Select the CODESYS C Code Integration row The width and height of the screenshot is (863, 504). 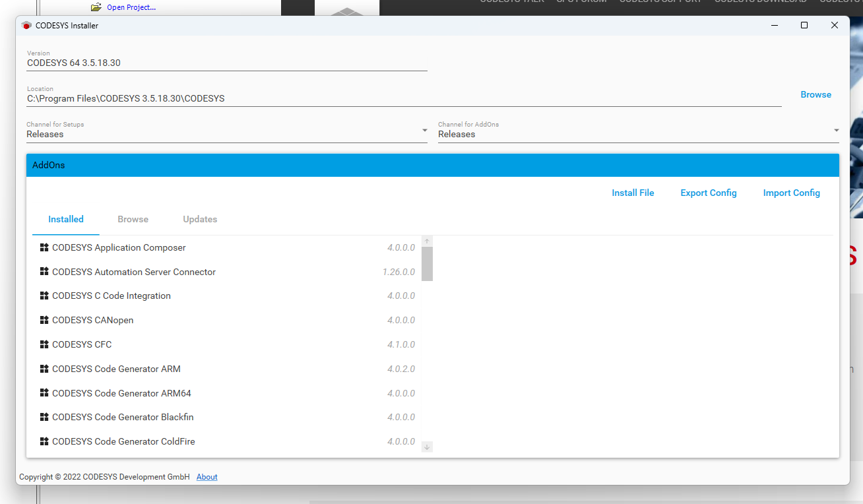click(226, 296)
